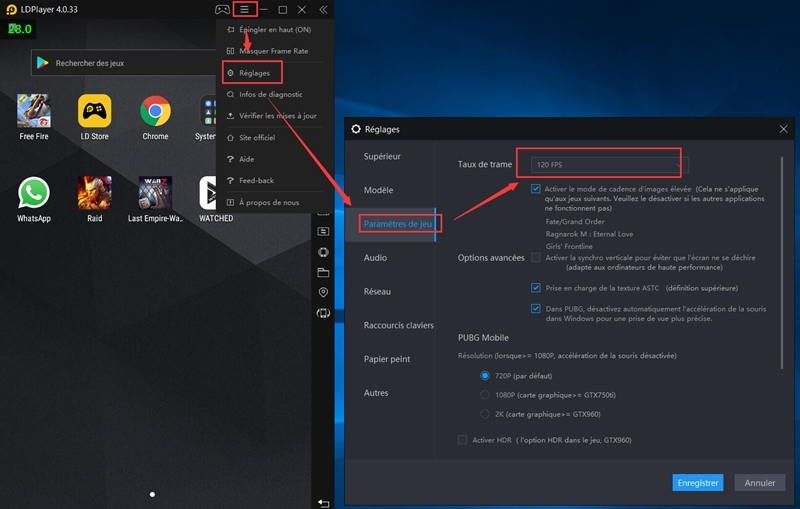The image size is (800, 509).
Task: Launch the Free Fire app
Action: tap(34, 117)
